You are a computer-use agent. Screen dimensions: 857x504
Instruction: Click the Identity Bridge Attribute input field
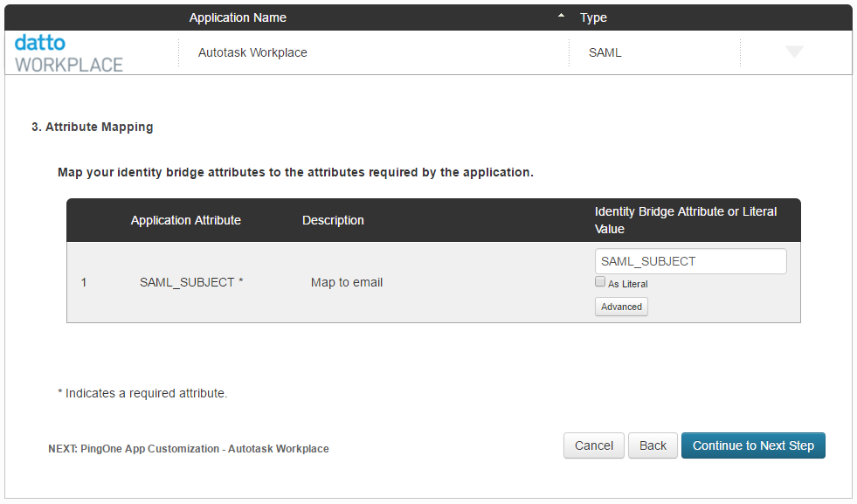691,261
